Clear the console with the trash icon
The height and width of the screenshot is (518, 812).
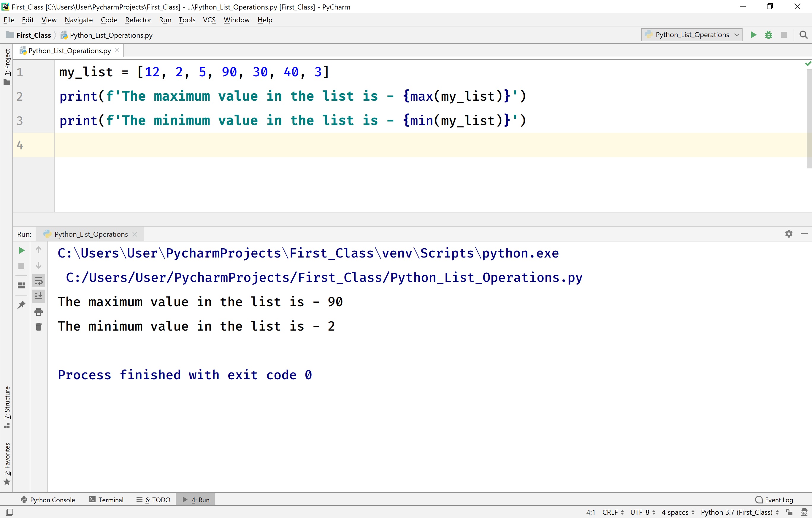click(x=39, y=326)
